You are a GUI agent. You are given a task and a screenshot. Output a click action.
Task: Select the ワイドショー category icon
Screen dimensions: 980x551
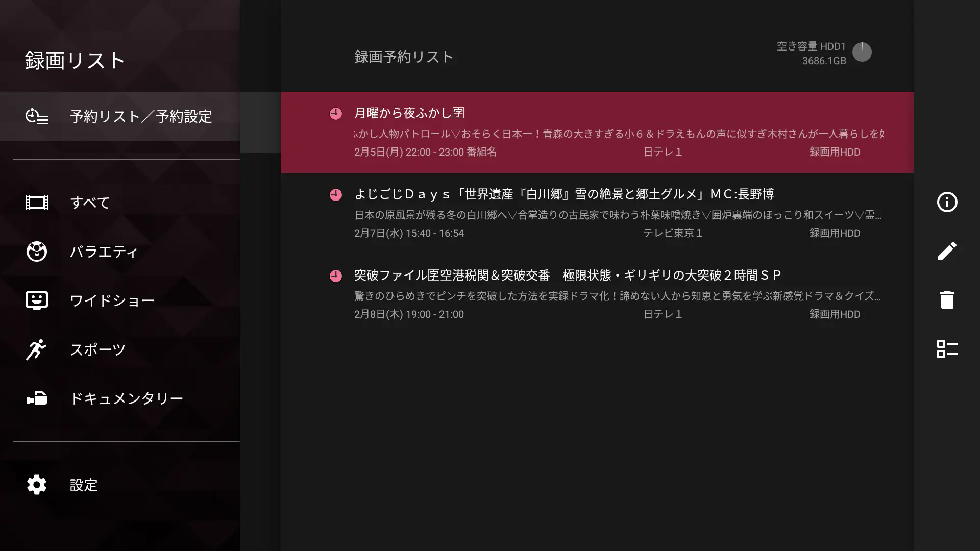tap(36, 300)
